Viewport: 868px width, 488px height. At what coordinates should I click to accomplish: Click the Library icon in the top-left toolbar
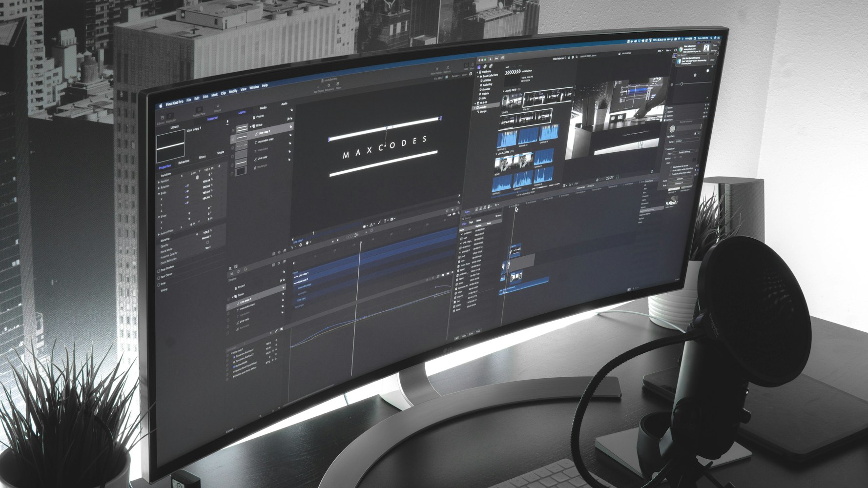(x=163, y=118)
